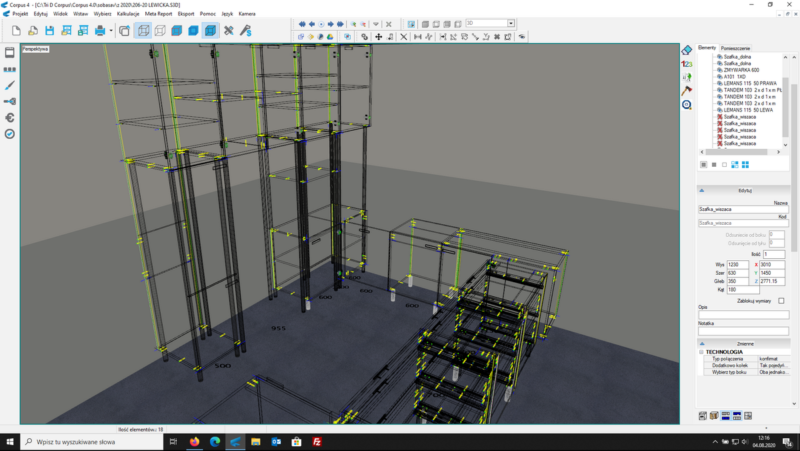The width and height of the screenshot is (800, 451).
Task: Open Firefox from the Windows taskbar
Action: pos(194,441)
